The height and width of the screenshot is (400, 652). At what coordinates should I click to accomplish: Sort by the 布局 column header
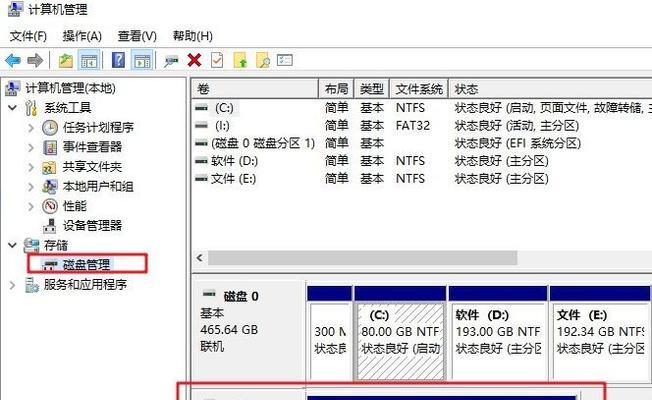click(336, 89)
